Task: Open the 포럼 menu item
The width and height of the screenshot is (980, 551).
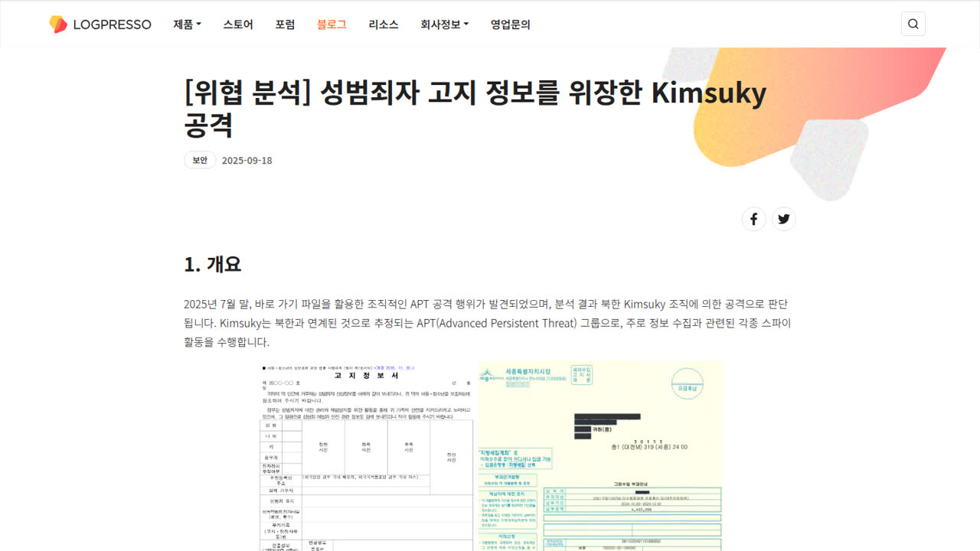Action: click(x=285, y=24)
